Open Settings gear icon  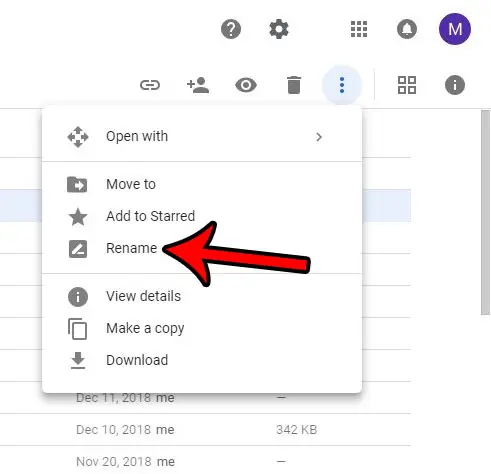(x=279, y=29)
